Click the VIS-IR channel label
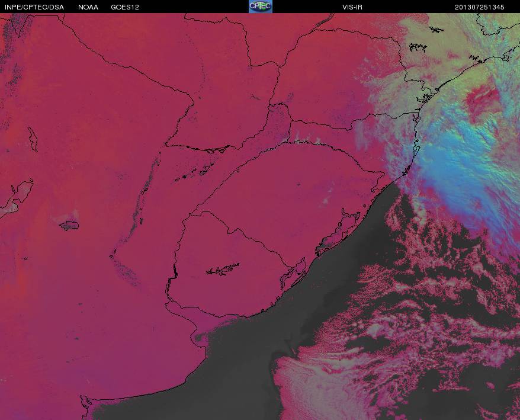 352,7
